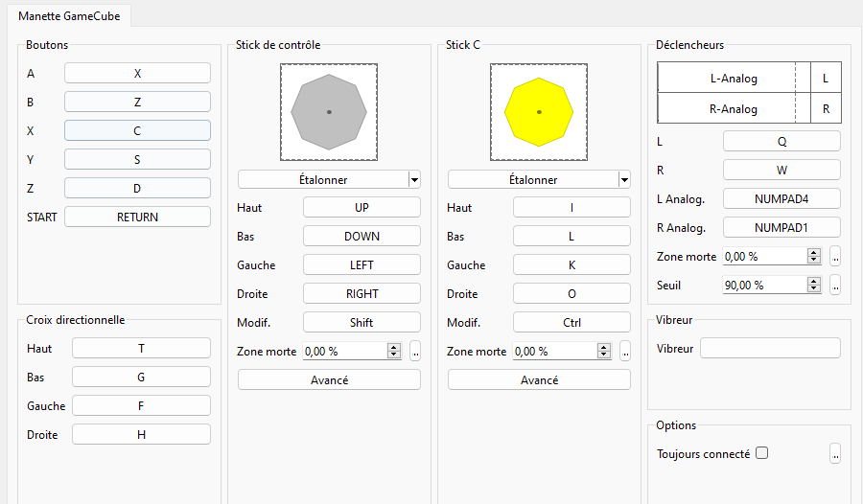
Task: Click L Analog. mapping NUMPAD4
Action: (781, 198)
